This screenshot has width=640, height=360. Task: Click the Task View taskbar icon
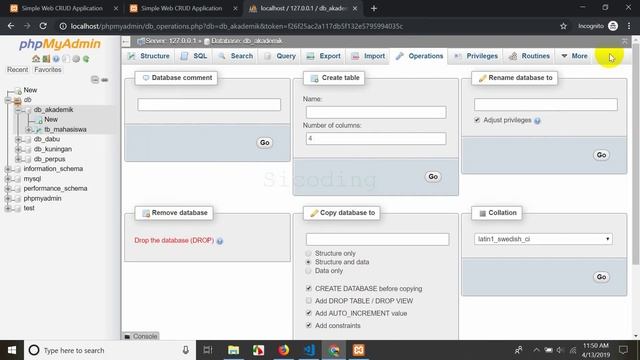pyautogui.click(x=208, y=350)
